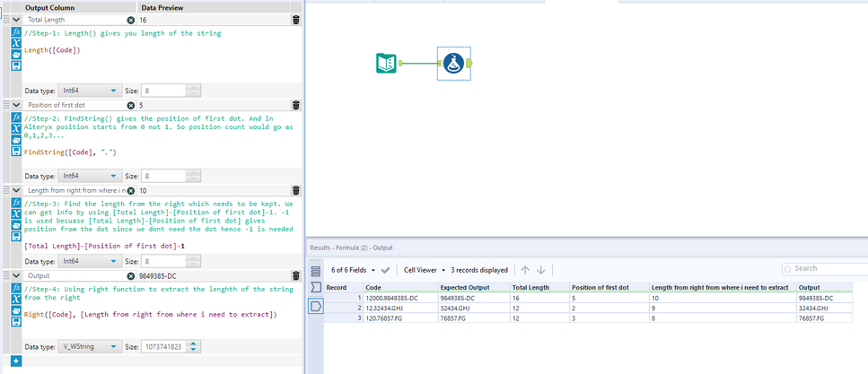Open saved expressions folder icon for Output expression
The image size is (868, 374).
click(17, 310)
